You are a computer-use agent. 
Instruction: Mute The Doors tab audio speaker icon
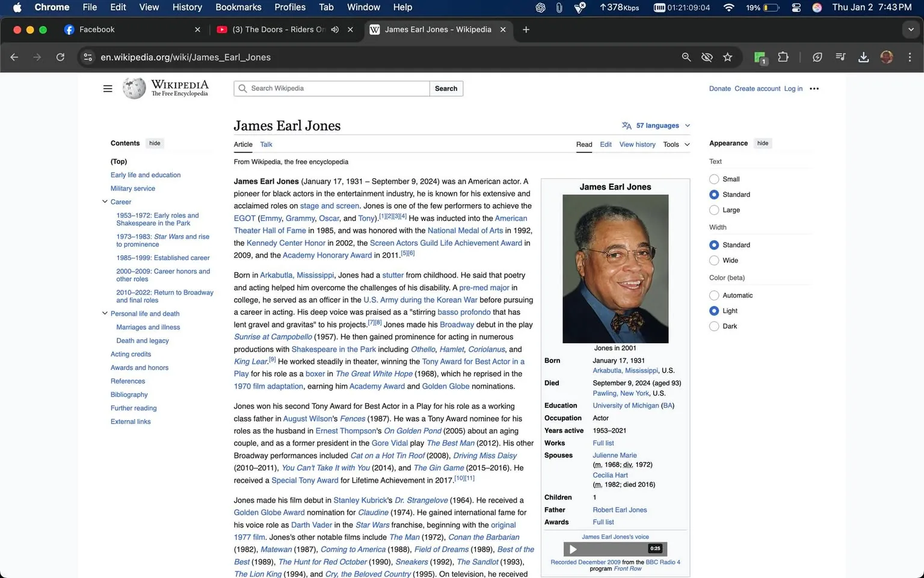point(335,29)
